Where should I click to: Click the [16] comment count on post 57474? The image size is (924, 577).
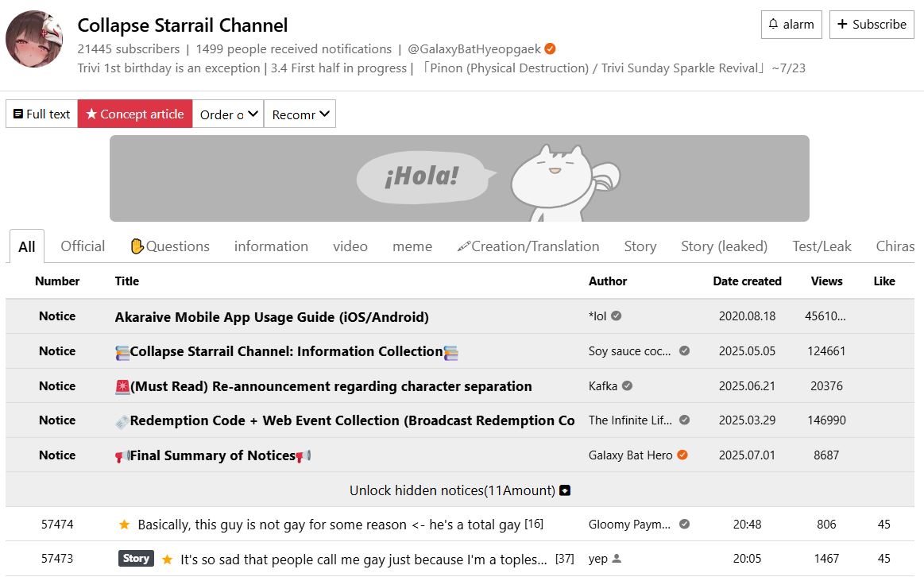coord(534,524)
